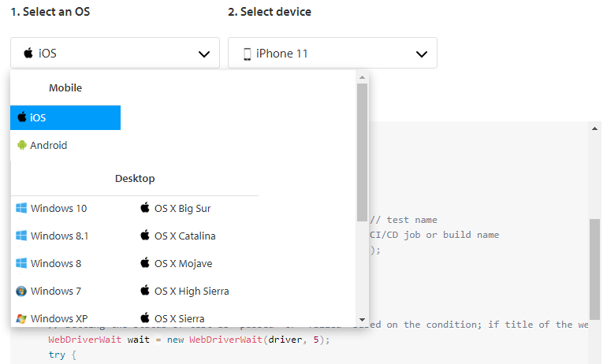Choose Windows 7 in the Desktop list
The width and height of the screenshot is (607, 364).
tap(48, 291)
